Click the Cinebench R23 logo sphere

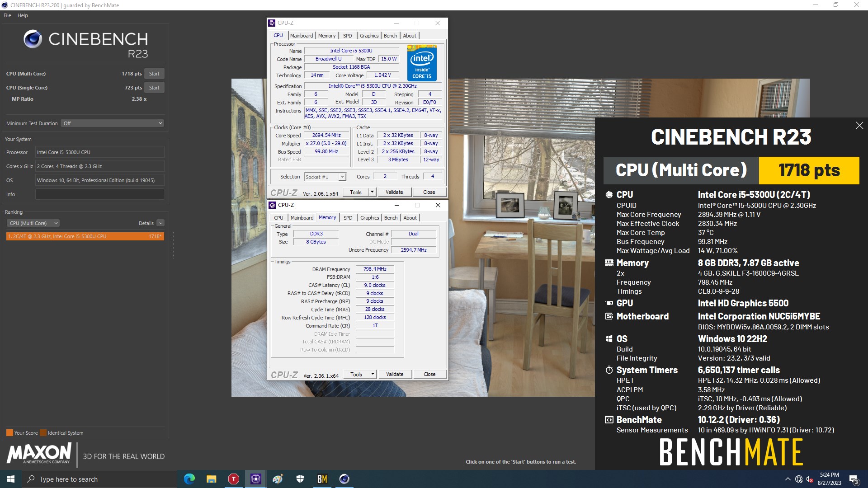[x=33, y=39]
